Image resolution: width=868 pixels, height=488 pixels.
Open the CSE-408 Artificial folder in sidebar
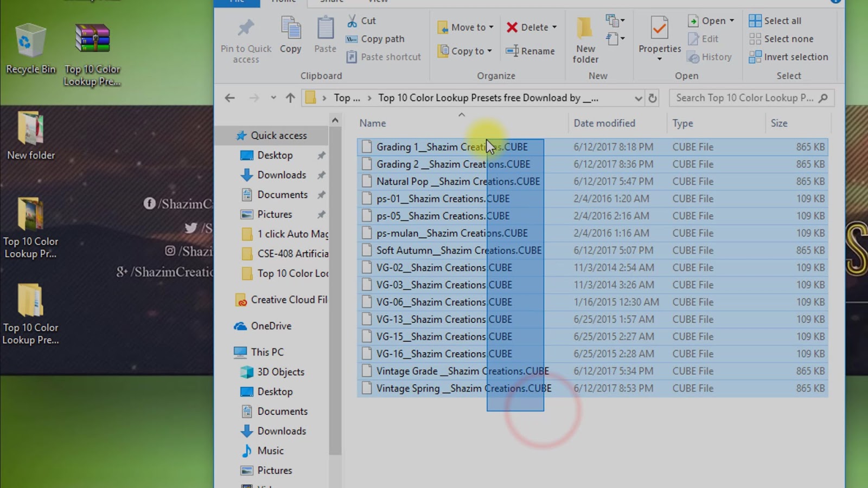coord(285,254)
